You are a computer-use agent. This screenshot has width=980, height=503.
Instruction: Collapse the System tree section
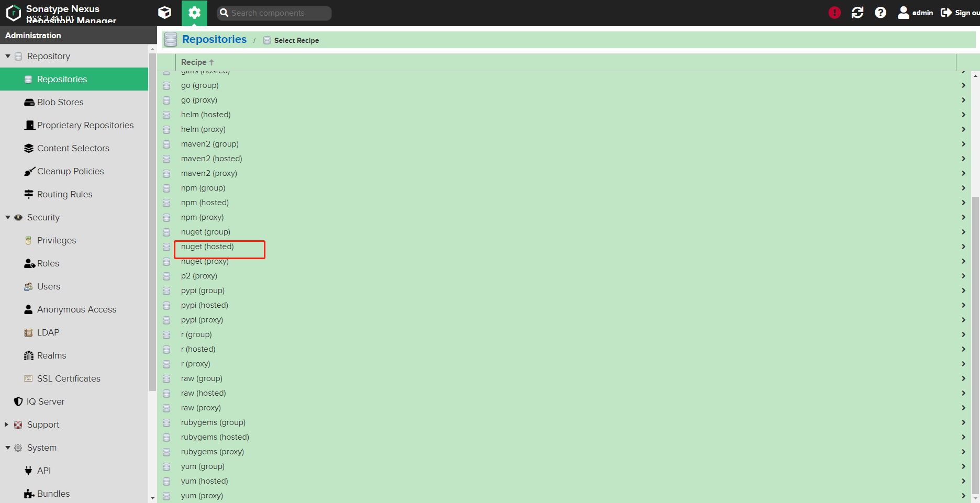pos(8,448)
